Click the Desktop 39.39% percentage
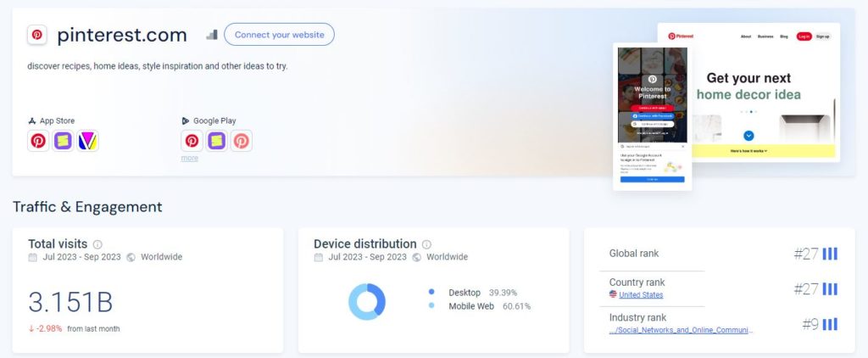Image resolution: width=868 pixels, height=358 pixels. click(x=503, y=293)
